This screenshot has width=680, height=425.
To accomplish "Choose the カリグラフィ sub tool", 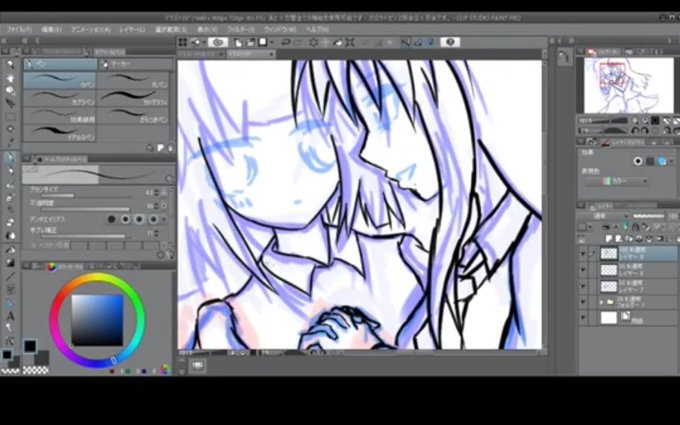I will pos(134,98).
